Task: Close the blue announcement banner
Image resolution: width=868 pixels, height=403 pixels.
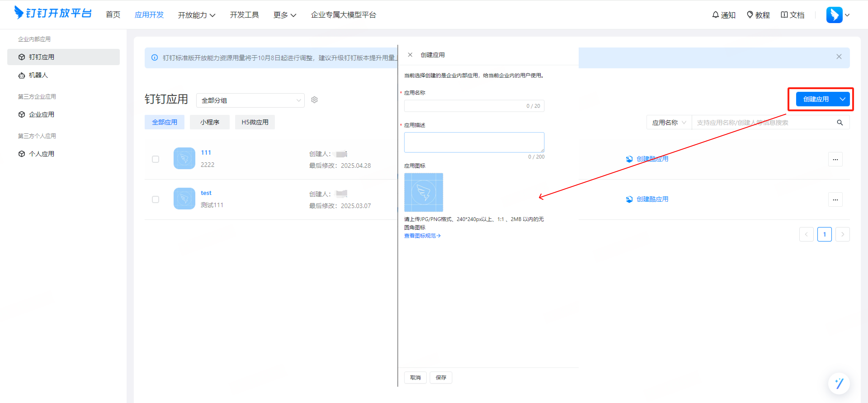Action: coord(839,57)
